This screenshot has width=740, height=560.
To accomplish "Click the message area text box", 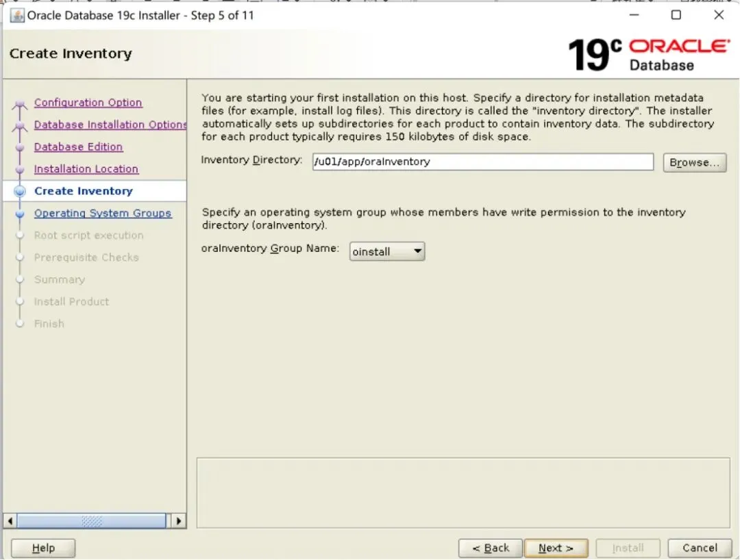I will click(463, 493).
